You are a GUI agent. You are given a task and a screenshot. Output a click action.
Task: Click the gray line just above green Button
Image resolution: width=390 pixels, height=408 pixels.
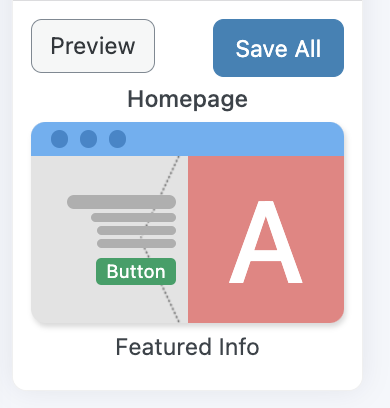click(136, 243)
